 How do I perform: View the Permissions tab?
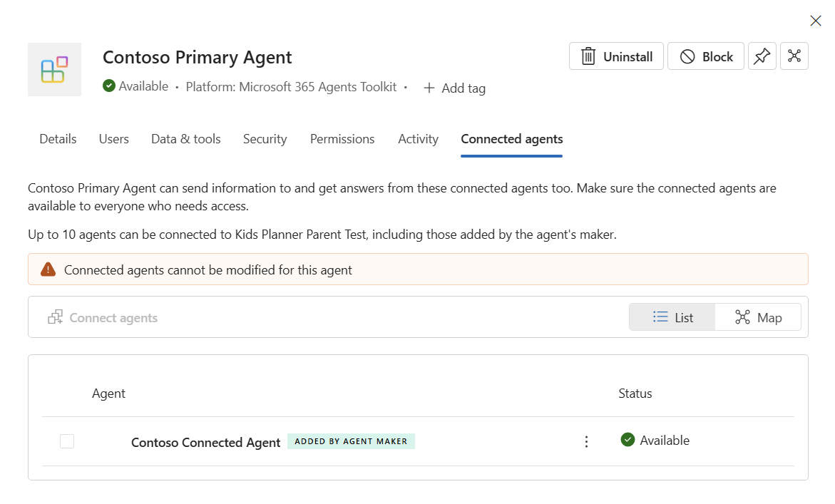342,139
